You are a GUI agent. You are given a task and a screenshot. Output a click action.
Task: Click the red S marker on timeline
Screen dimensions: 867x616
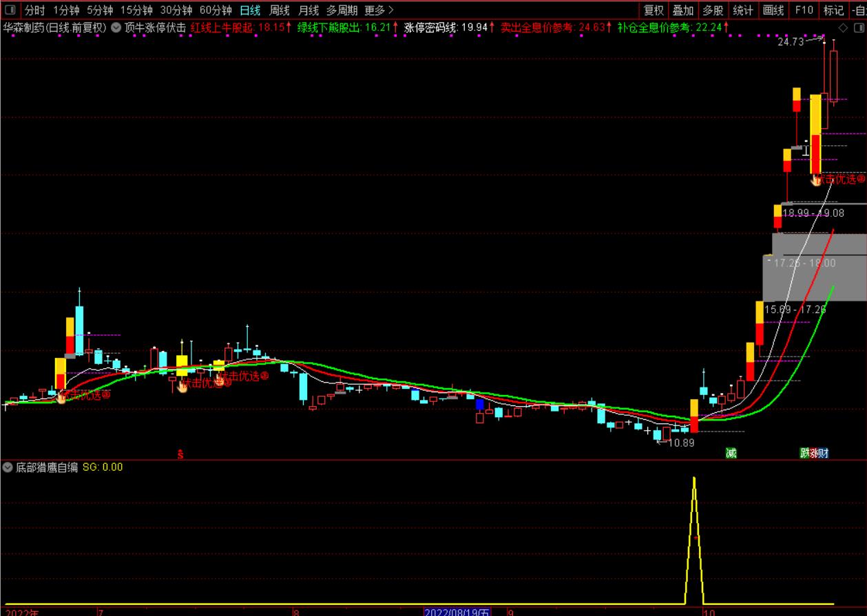point(180,454)
